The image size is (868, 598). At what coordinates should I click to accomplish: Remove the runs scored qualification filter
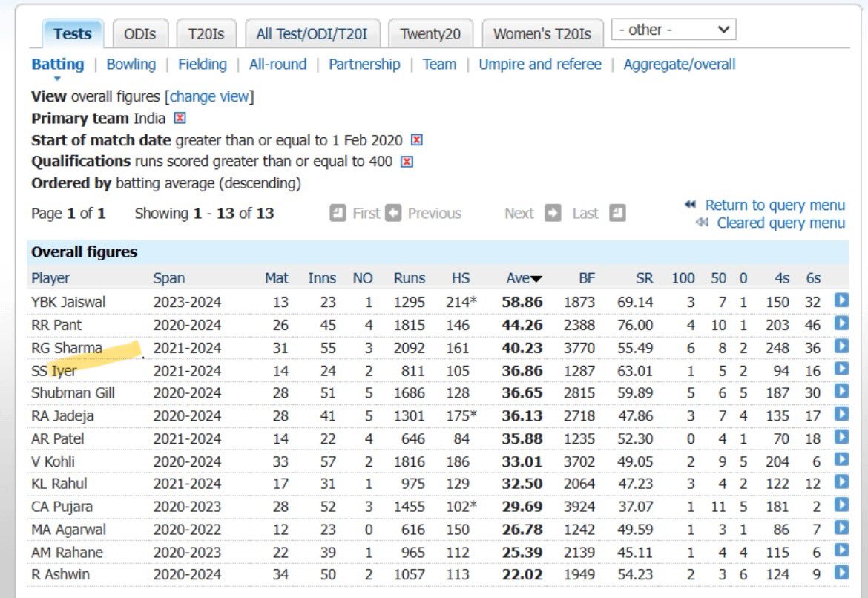coord(407,162)
